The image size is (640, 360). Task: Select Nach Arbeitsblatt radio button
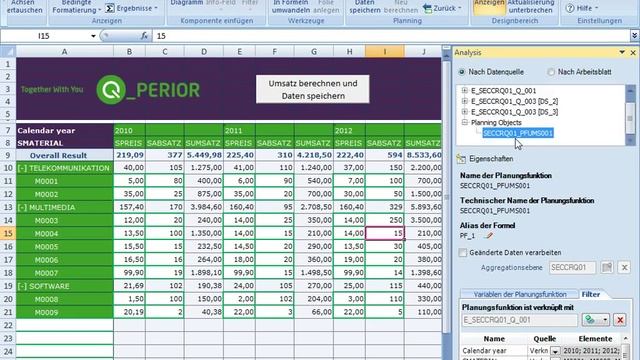click(x=551, y=72)
